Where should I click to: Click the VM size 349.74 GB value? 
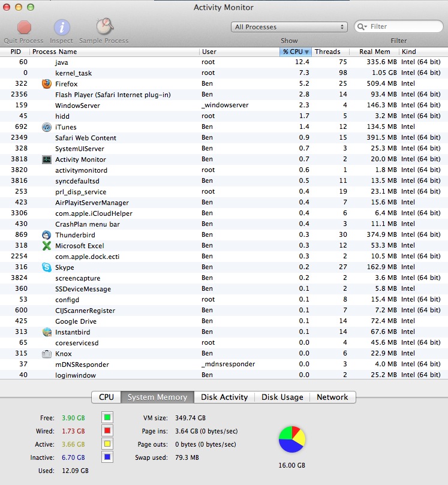pos(190,418)
